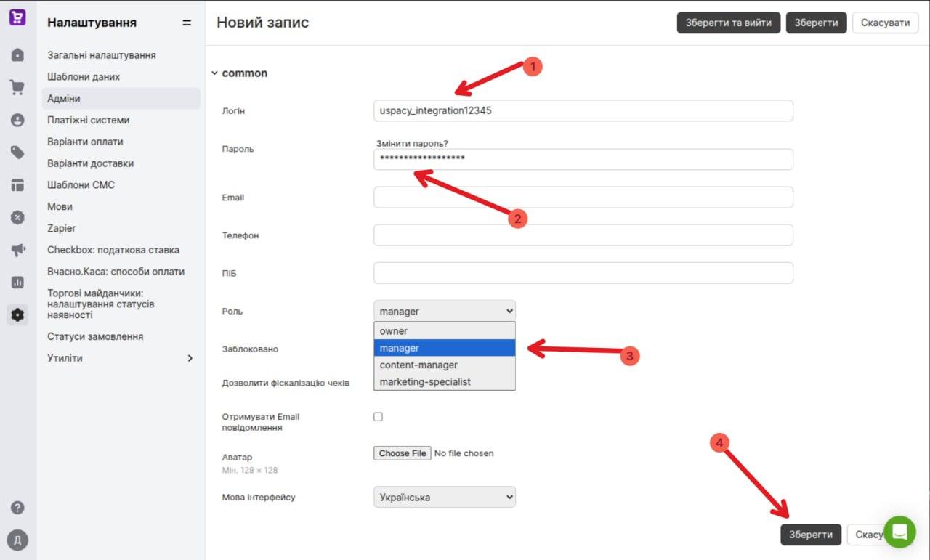The image size is (930, 560).
Task: Open Варіанти доставки in the sidebar
Action: click(91, 163)
